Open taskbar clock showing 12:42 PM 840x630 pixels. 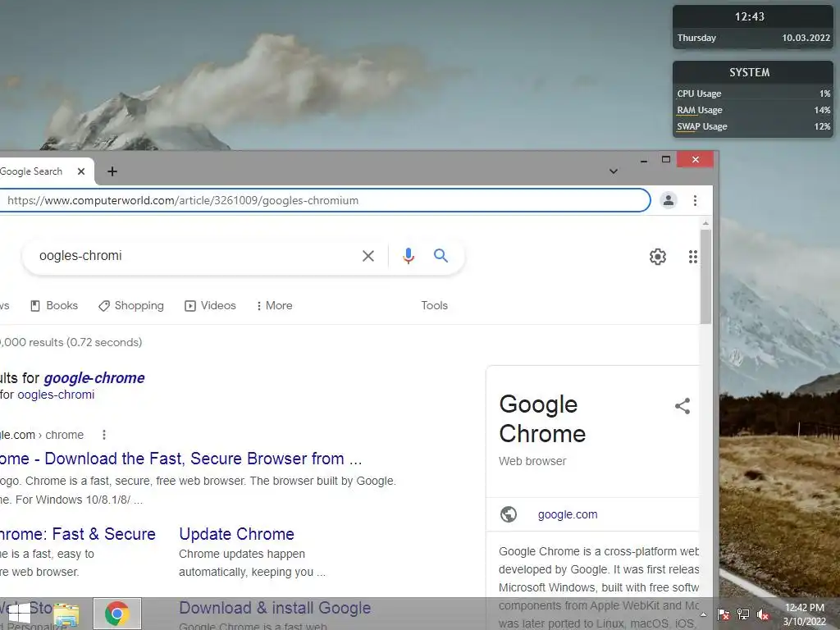pos(805,614)
